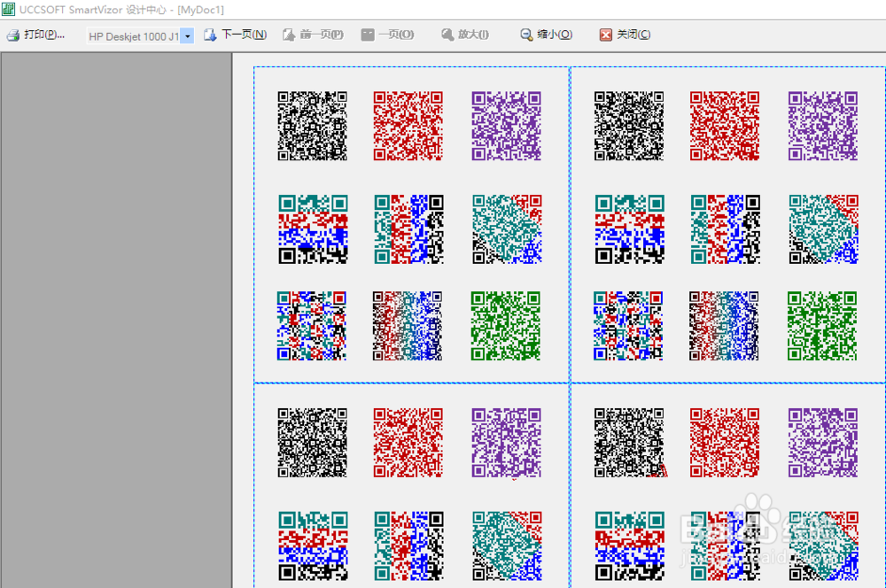
Task: Click the previous page icon
Action: click(x=289, y=35)
